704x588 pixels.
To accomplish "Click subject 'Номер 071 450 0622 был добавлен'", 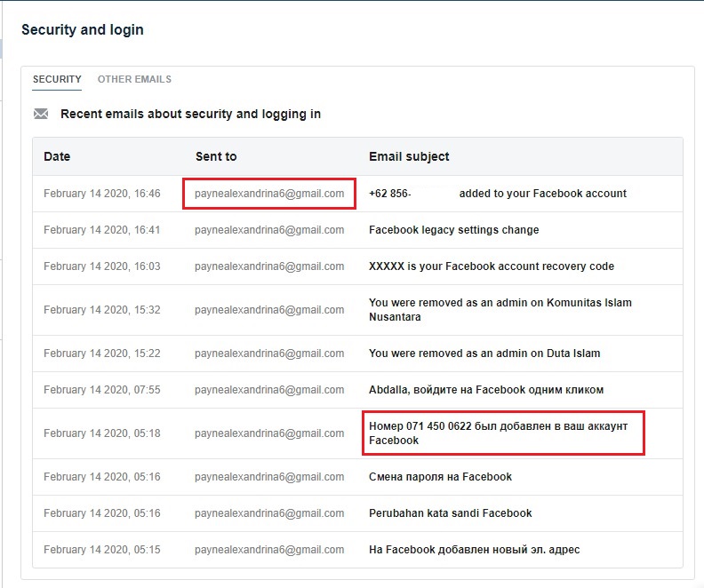I will 499,433.
